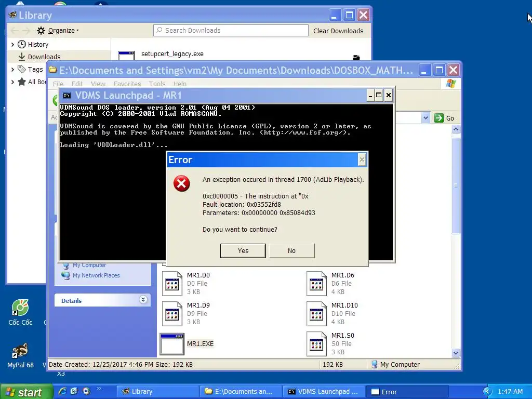The image size is (532, 399).
Task: Expand the quick launch overflow chevron
Action: 99,389
